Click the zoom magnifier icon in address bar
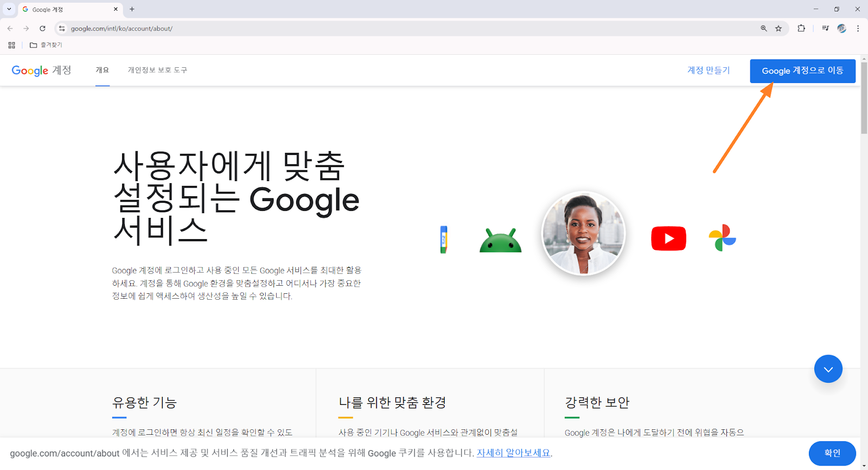This screenshot has width=868, height=470. pos(764,28)
